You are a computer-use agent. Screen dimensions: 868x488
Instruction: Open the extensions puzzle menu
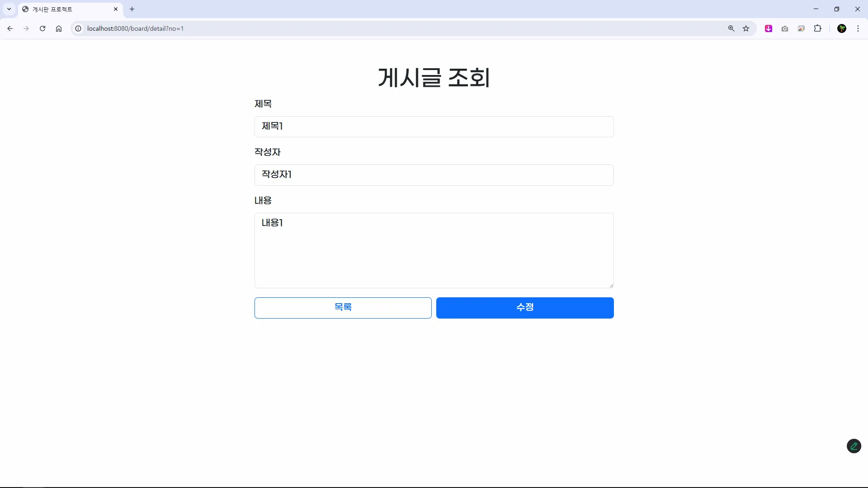817,28
